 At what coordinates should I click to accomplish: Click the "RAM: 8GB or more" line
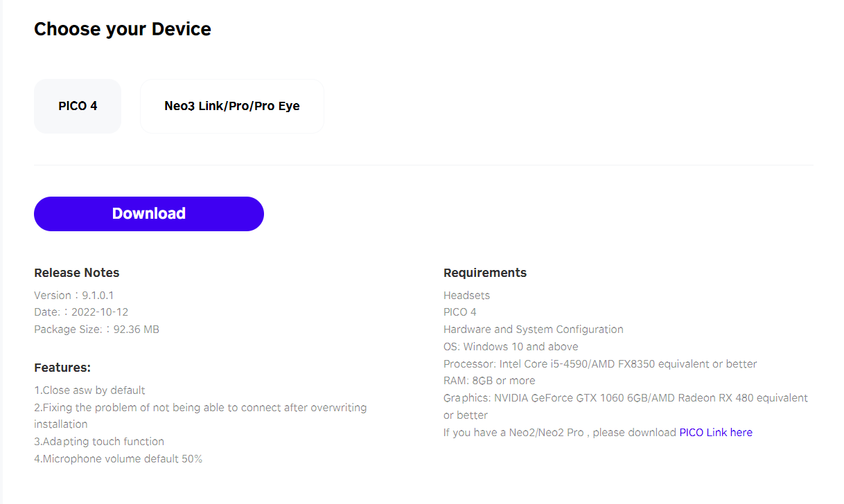pos(489,381)
